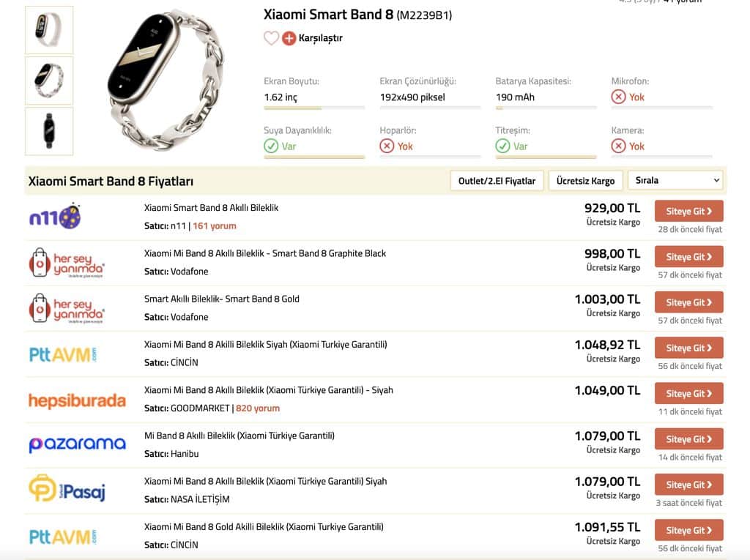The image size is (750, 560).
Task: Click the Hoparlör 'Yok' cross icon
Action: coord(387,146)
